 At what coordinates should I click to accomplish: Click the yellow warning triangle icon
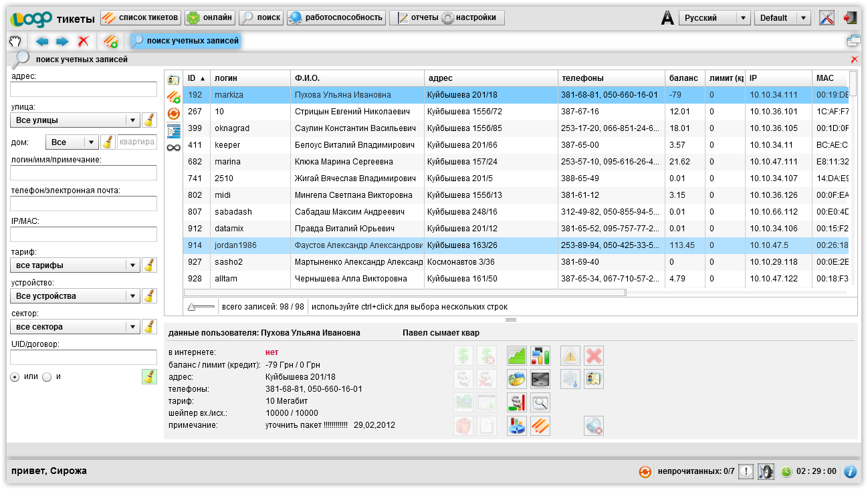[x=570, y=355]
